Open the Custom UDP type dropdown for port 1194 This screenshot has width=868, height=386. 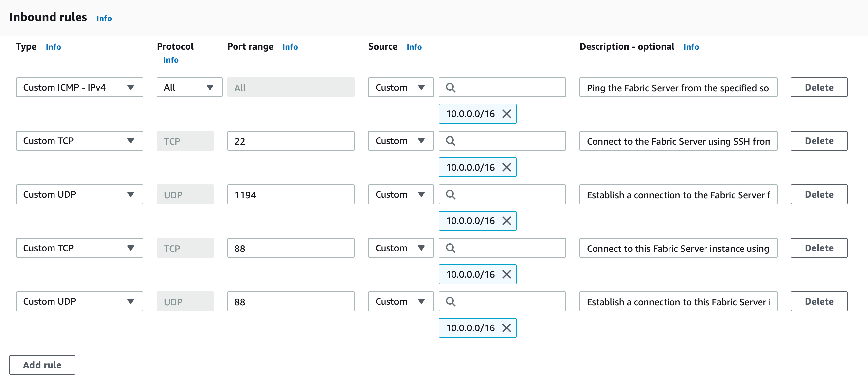80,194
